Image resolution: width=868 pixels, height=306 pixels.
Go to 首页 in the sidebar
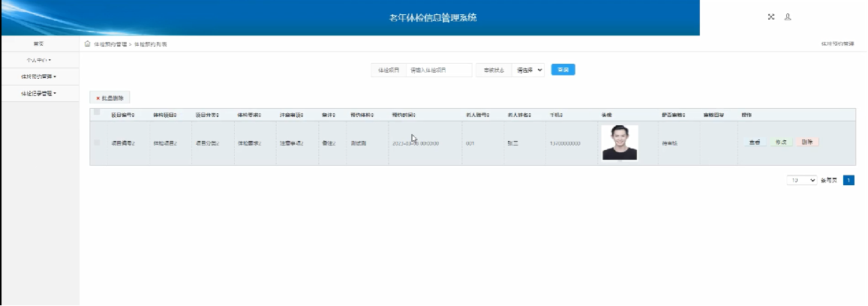pyautogui.click(x=39, y=43)
